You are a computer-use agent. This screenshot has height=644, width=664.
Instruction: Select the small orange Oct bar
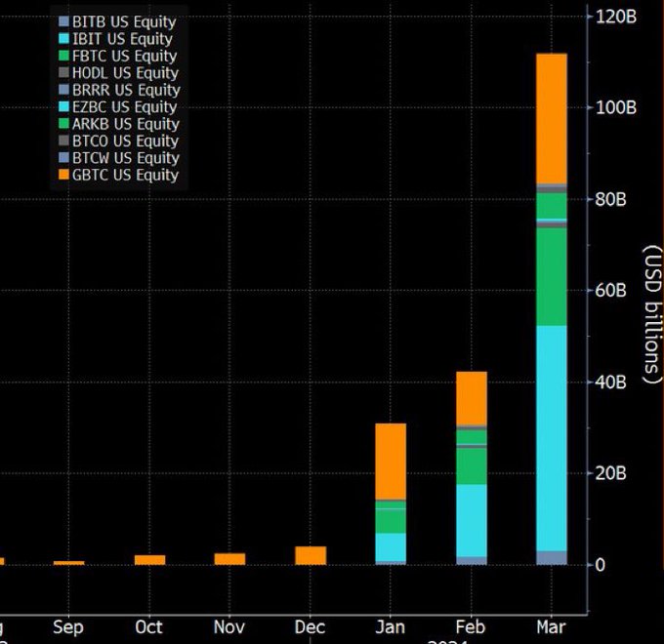[x=149, y=560]
